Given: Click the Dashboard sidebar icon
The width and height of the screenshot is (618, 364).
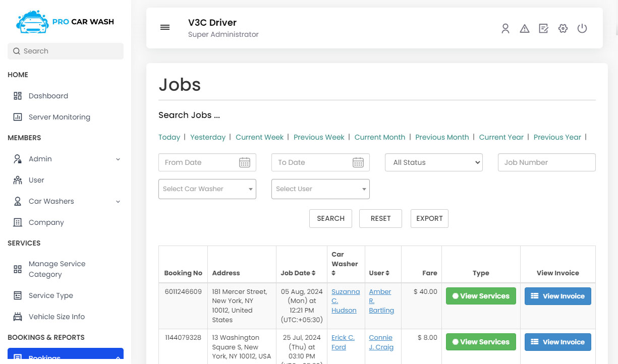Looking at the screenshot, I should [18, 96].
